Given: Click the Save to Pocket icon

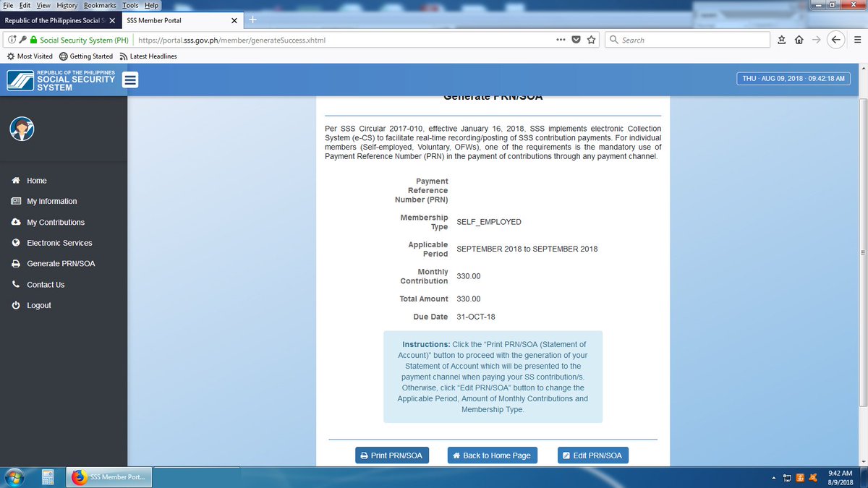Looking at the screenshot, I should [x=576, y=40].
